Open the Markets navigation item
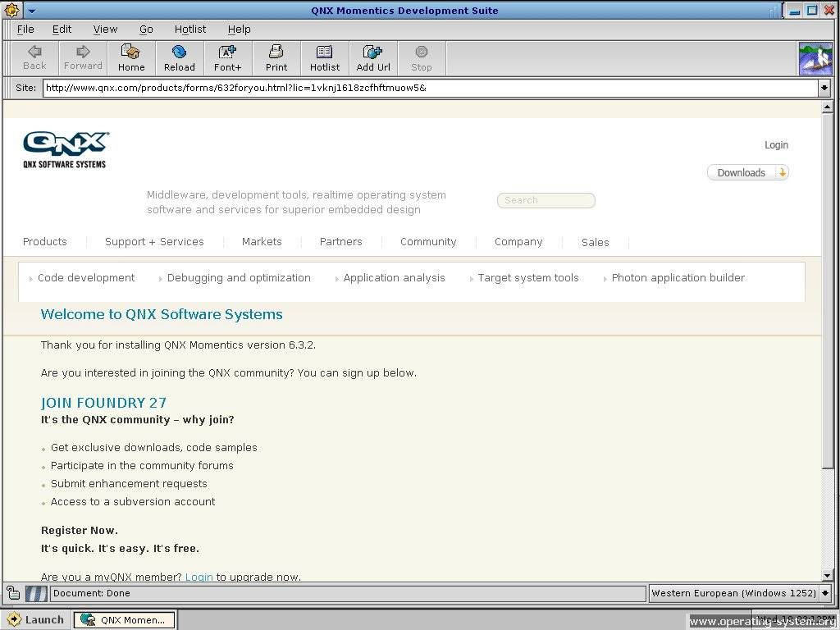The height and width of the screenshot is (630, 840). pos(262,242)
